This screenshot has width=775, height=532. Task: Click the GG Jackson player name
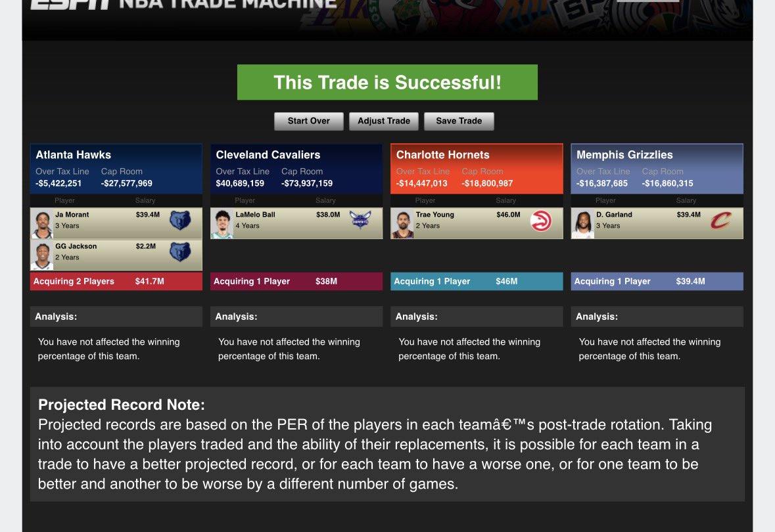[76, 246]
